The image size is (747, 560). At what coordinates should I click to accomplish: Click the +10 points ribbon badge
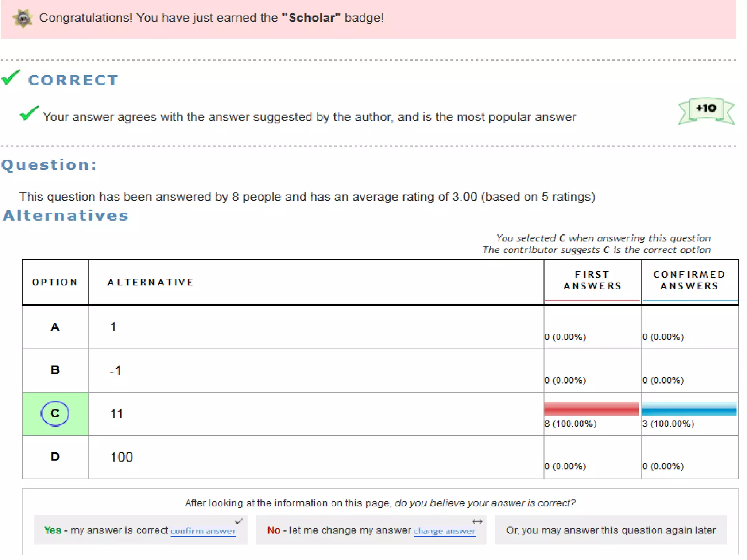pyautogui.click(x=706, y=110)
